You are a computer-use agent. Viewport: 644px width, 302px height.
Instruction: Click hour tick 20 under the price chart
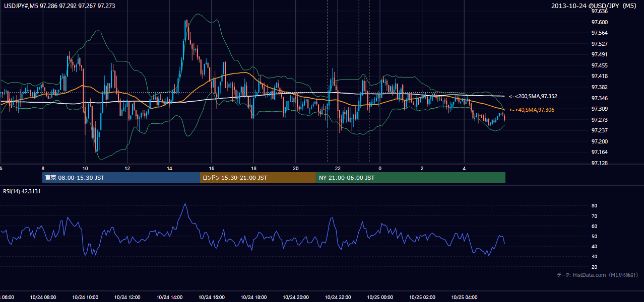tap(296, 169)
